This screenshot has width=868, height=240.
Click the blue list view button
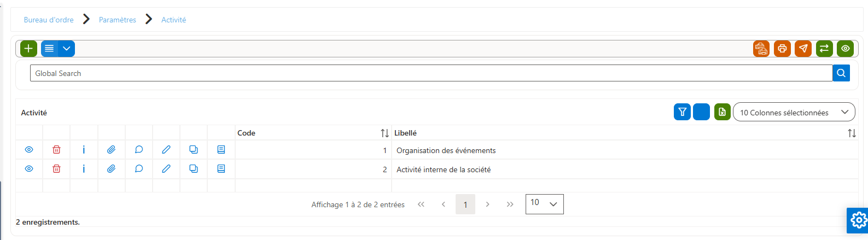49,49
